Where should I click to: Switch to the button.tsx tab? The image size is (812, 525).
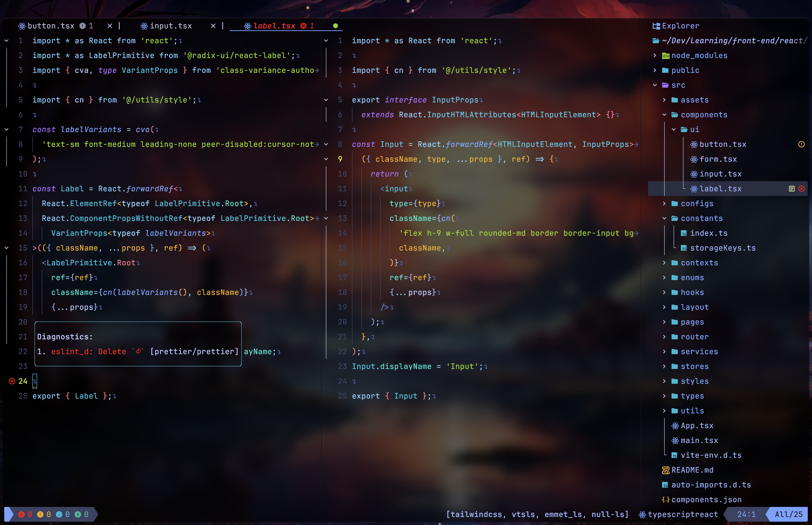point(51,26)
